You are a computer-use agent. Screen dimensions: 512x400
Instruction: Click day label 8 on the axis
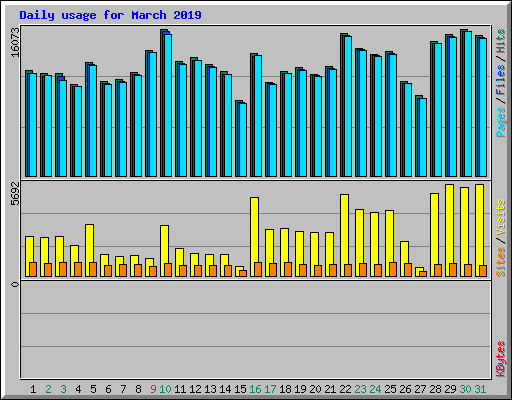click(x=138, y=389)
